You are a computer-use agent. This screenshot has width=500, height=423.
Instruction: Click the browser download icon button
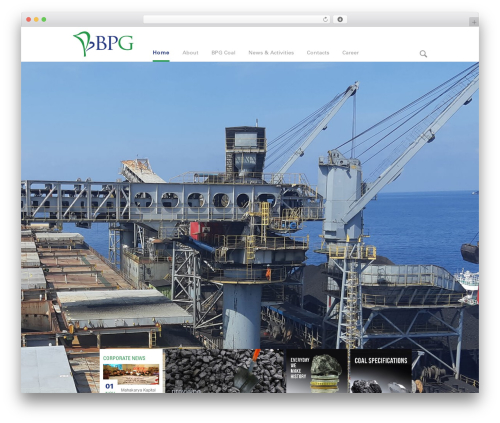340,20
